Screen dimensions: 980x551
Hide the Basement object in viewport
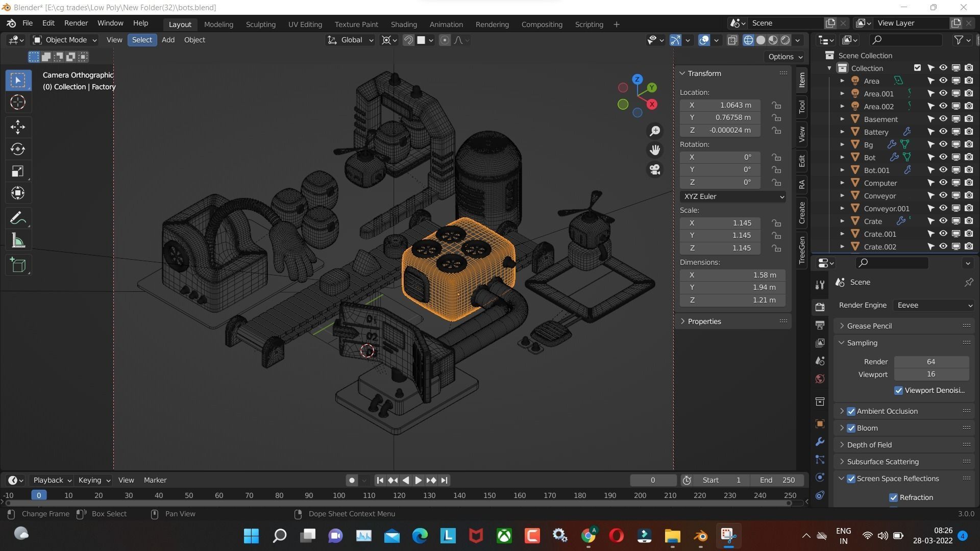point(943,119)
